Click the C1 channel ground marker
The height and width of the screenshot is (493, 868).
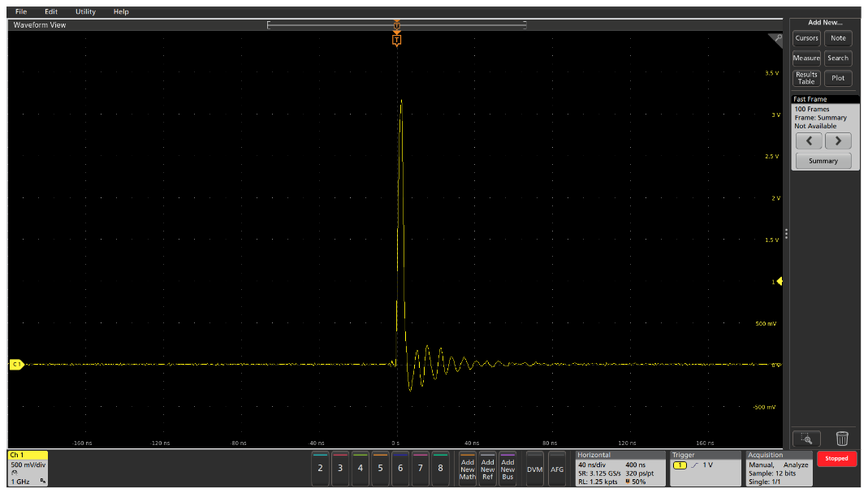point(15,365)
